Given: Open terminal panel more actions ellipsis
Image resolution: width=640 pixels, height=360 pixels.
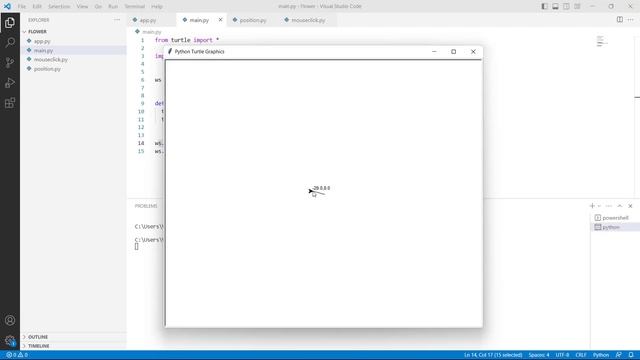Looking at the screenshot, I should pyautogui.click(x=609, y=206).
